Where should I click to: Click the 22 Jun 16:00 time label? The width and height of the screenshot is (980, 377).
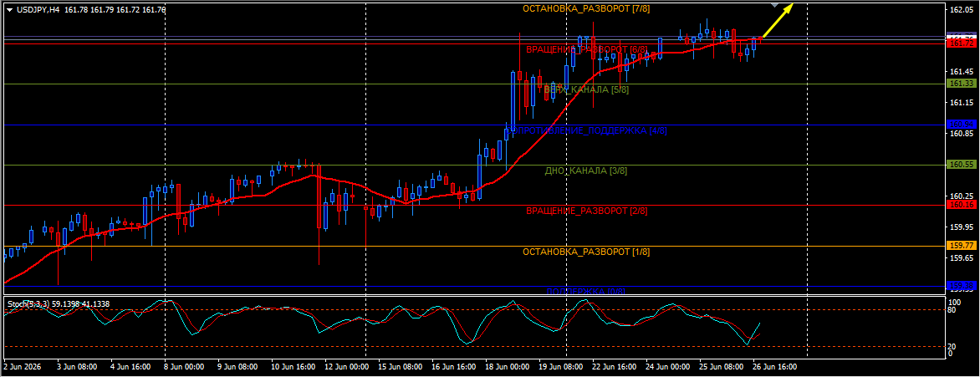coord(615,367)
